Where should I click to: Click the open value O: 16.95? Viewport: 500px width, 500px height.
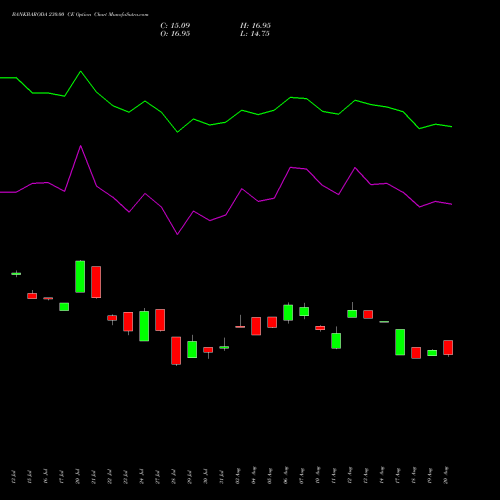point(175,34)
